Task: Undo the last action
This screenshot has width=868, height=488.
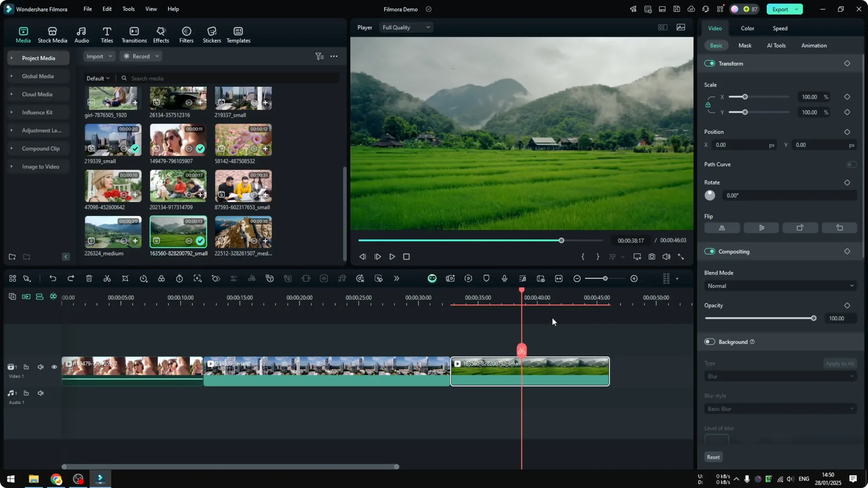Action: 53,278
